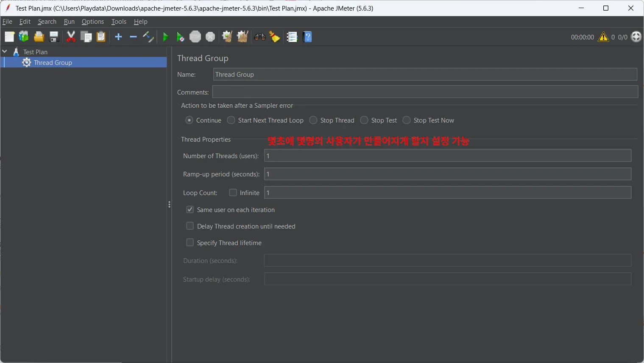Select Thread Group label in the tree
The width and height of the screenshot is (644, 363).
[53, 63]
